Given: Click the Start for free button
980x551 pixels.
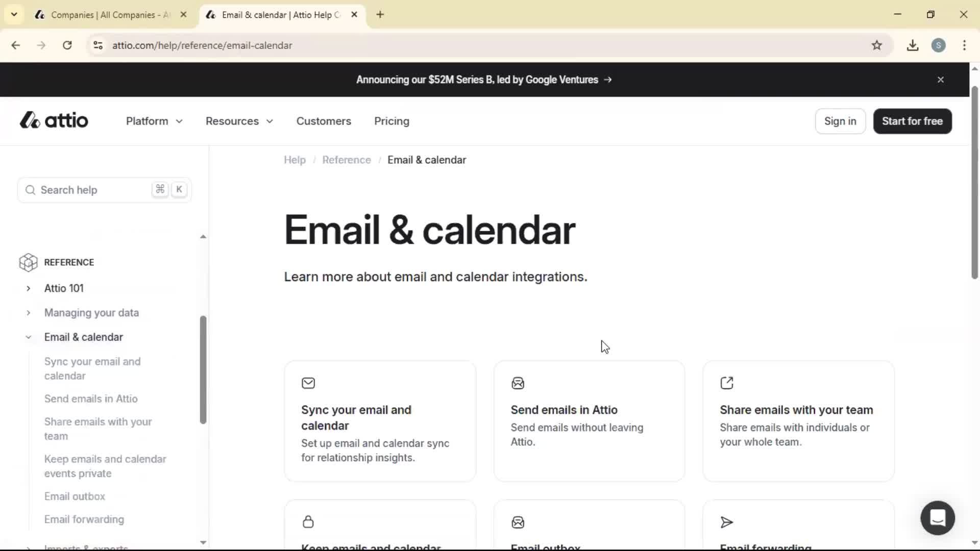Looking at the screenshot, I should coord(912,121).
